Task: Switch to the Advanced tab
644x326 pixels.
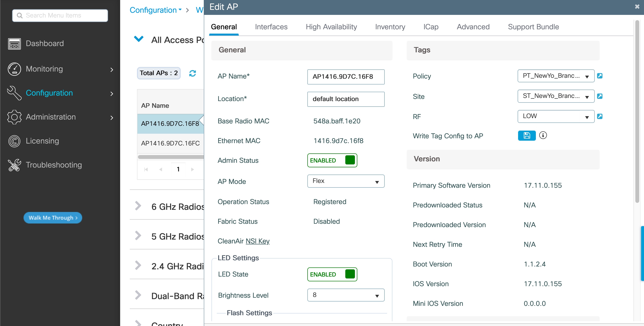Action: (x=473, y=27)
